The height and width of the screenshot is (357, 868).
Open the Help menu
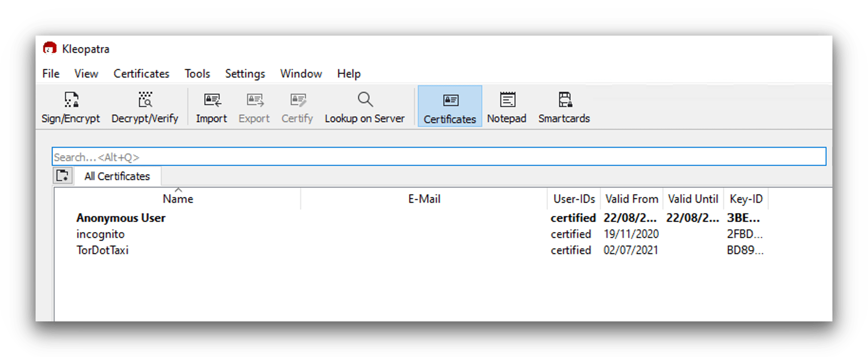(x=349, y=74)
